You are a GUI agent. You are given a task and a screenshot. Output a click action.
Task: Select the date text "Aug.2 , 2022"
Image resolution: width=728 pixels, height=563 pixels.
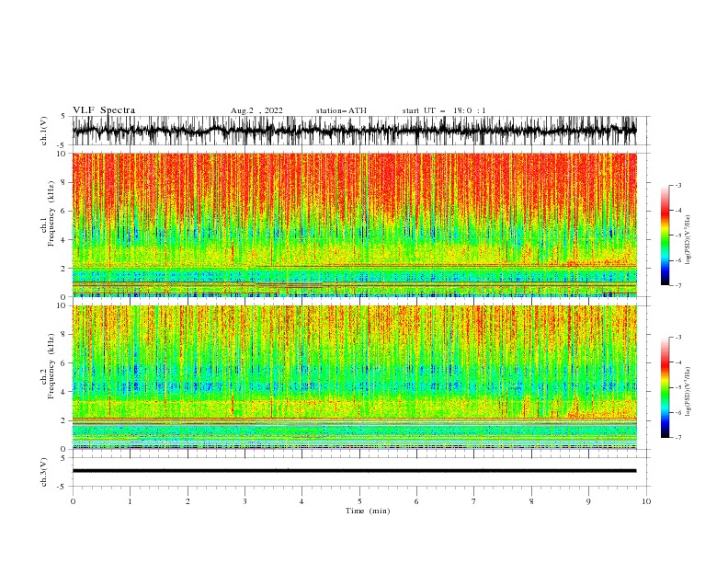coord(256,110)
